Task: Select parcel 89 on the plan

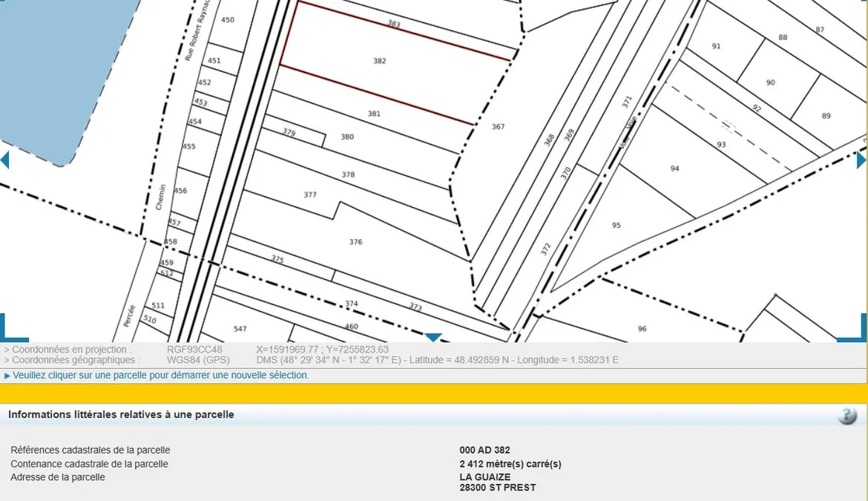Action: 826,116
